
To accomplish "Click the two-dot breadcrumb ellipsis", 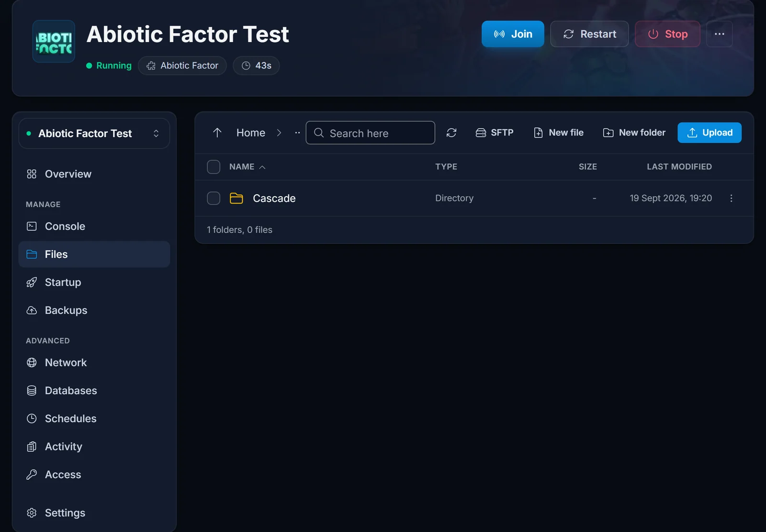I will point(297,133).
